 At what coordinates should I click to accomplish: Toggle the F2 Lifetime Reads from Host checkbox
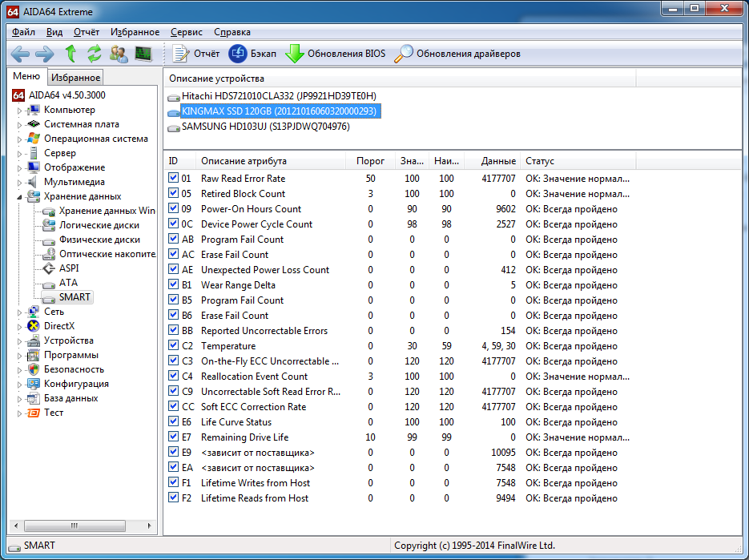(173, 498)
